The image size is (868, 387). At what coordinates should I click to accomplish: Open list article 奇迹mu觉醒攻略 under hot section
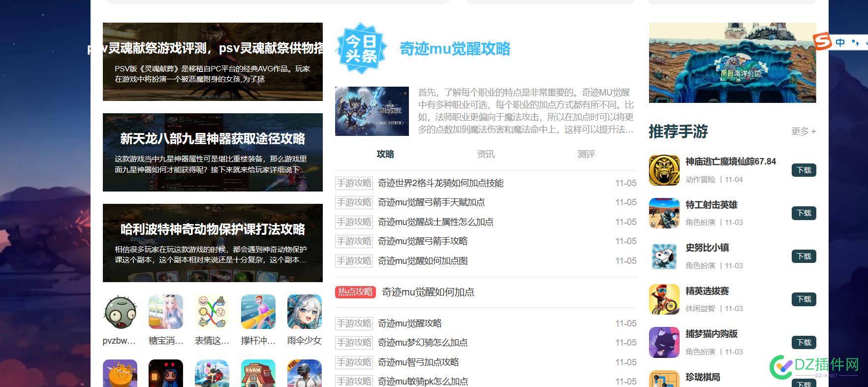pyautogui.click(x=410, y=323)
